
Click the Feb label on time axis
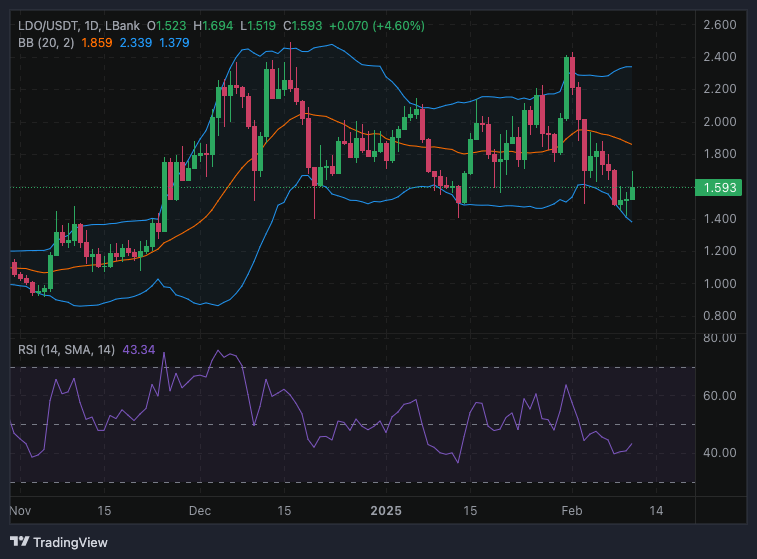point(572,511)
